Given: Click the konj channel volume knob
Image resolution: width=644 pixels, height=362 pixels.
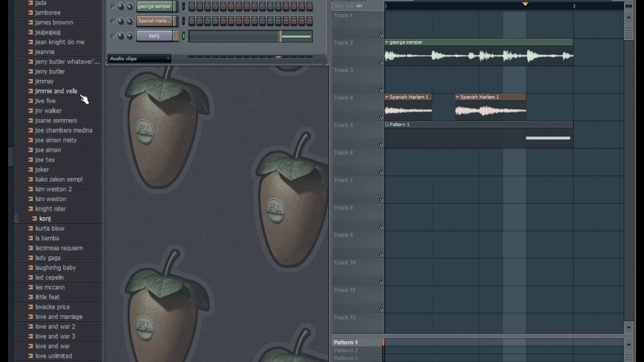Looking at the screenshot, I should 129,36.
